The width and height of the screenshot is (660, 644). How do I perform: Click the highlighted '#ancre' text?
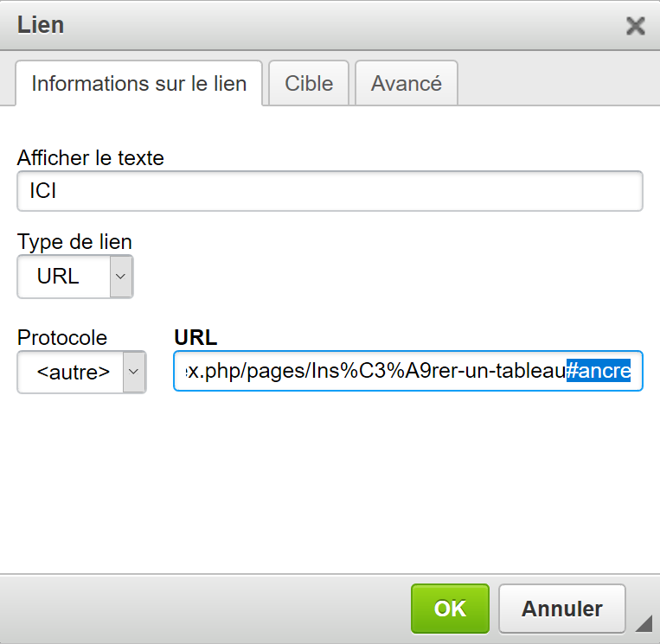tap(599, 371)
